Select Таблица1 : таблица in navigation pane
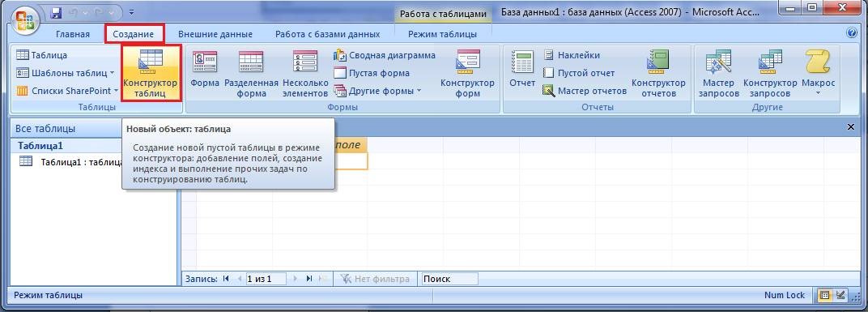Image resolution: width=868 pixels, height=312 pixels. pyautogui.click(x=71, y=162)
